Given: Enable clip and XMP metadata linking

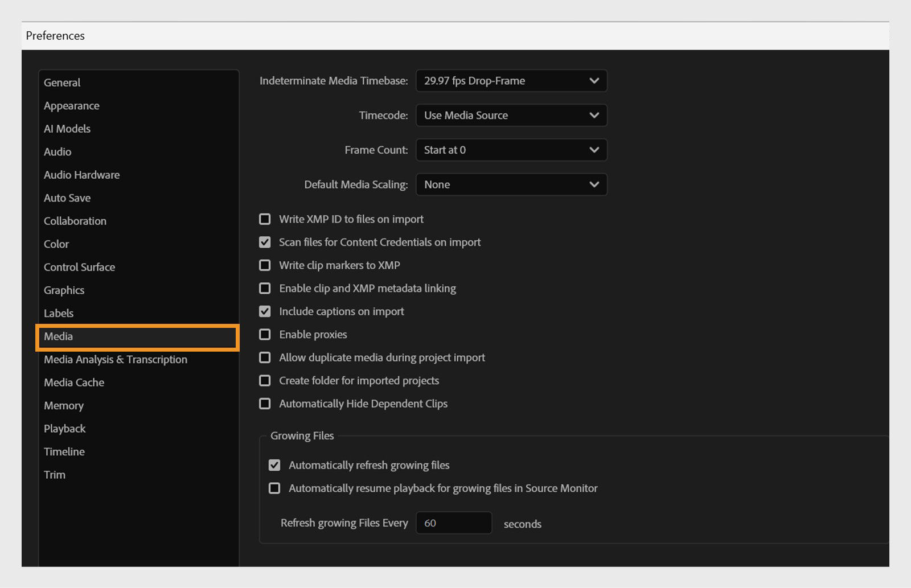Looking at the screenshot, I should [x=265, y=288].
